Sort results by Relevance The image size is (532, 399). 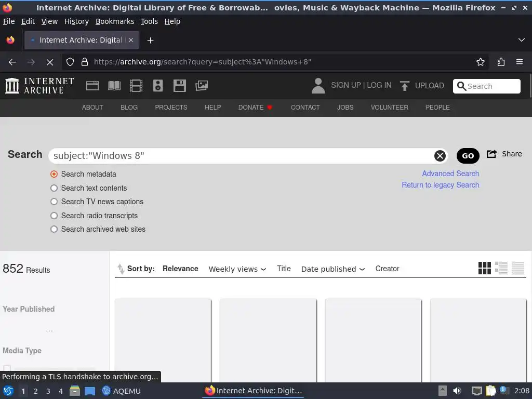[180, 269]
